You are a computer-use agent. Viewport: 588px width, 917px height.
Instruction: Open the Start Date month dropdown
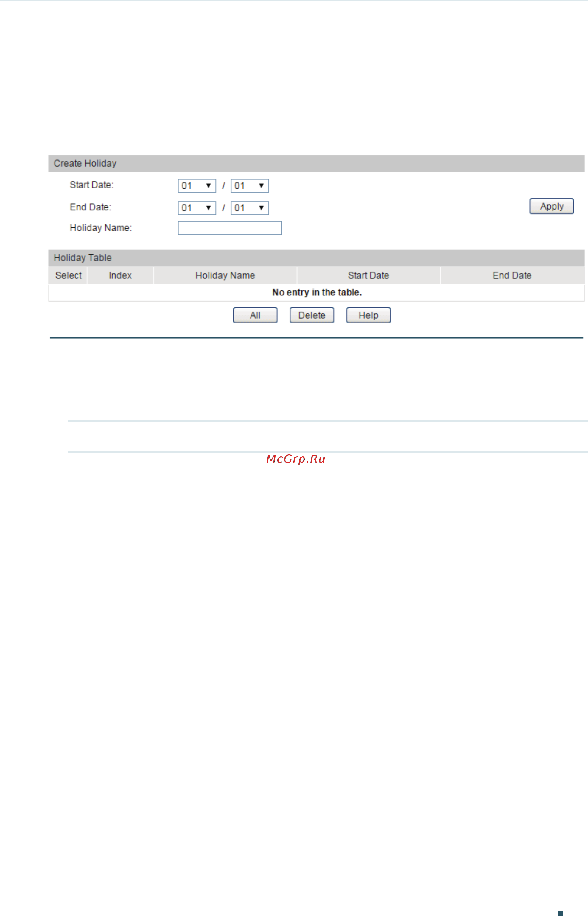197,186
